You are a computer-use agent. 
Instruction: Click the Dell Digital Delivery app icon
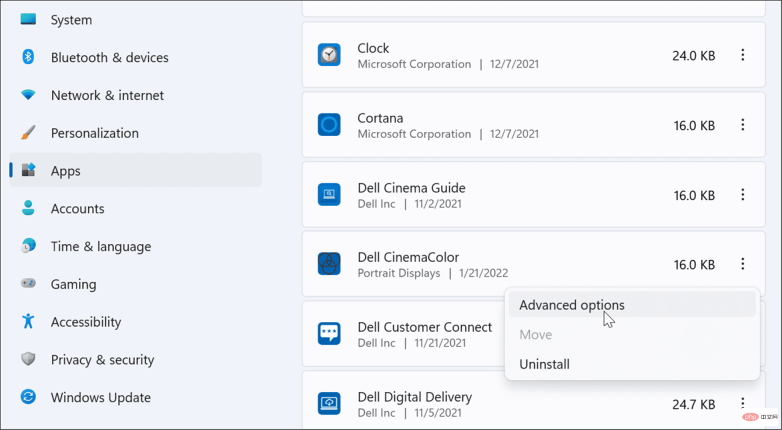pyautogui.click(x=329, y=404)
